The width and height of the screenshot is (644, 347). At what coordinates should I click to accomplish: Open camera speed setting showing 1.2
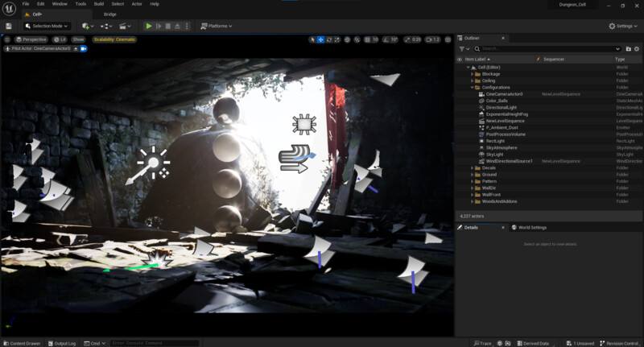point(433,39)
